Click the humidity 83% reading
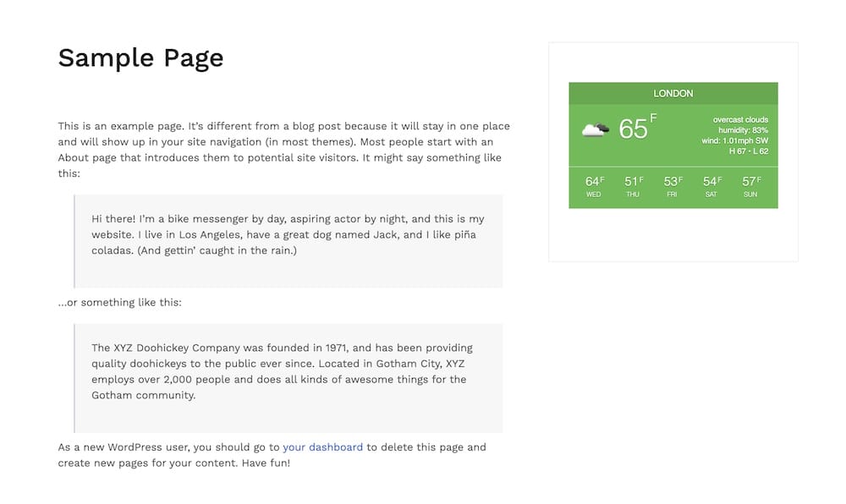Image resolution: width=846 pixels, height=504 pixels. point(743,130)
